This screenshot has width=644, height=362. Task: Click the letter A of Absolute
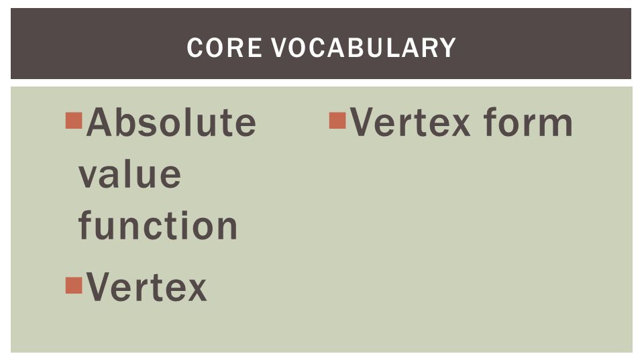tap(99, 122)
